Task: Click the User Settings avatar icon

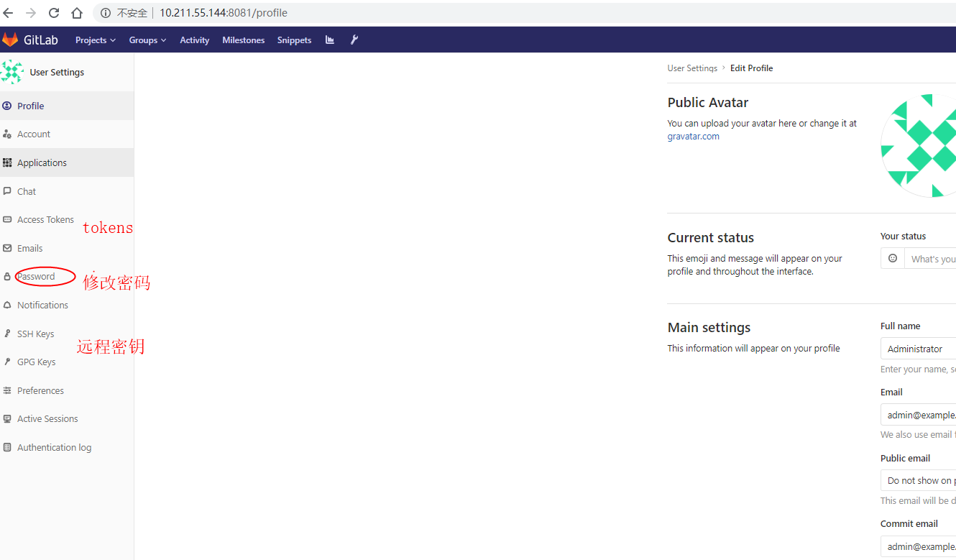Action: [x=12, y=72]
